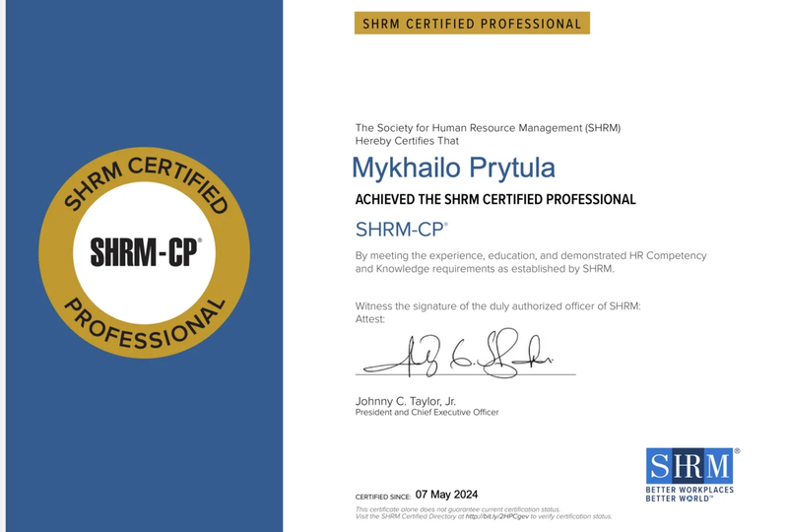788x532 pixels.
Task: Click 'The Society for Human Resource Management (SHRM)' line
Action: click(x=488, y=128)
